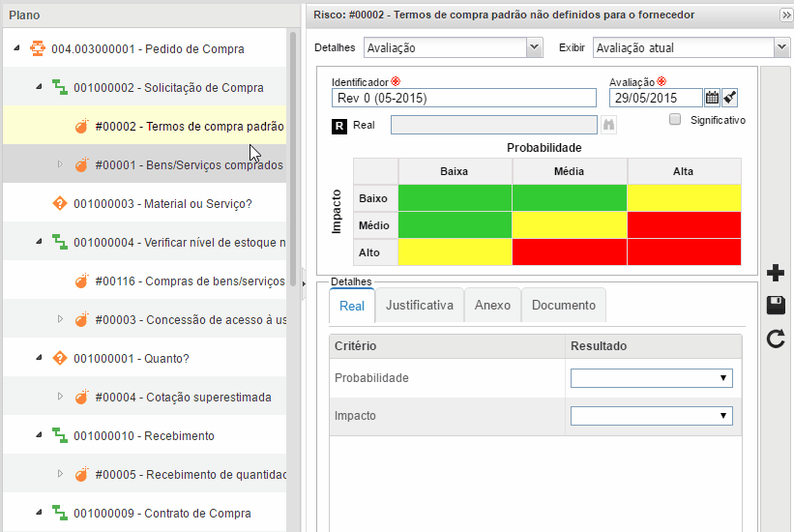The width and height of the screenshot is (794, 532).
Task: Click the Identificador field containing Rev 0 (05-2015)
Action: [463, 98]
